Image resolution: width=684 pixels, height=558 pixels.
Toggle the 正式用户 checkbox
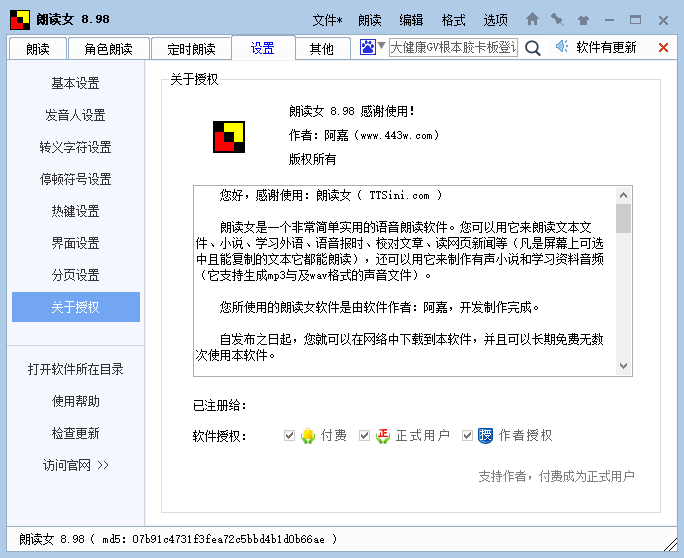pos(364,435)
